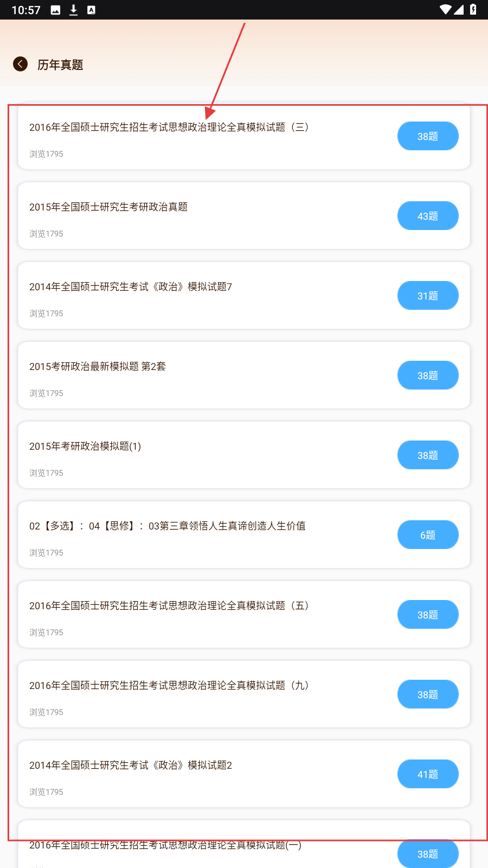
Task: Tap the 历年真题 page title
Action: 60,65
